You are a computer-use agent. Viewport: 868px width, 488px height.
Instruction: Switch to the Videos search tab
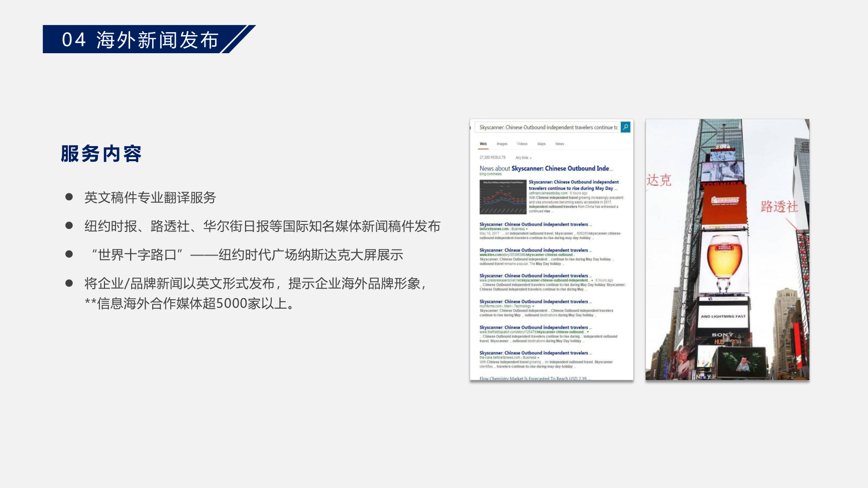coord(522,144)
